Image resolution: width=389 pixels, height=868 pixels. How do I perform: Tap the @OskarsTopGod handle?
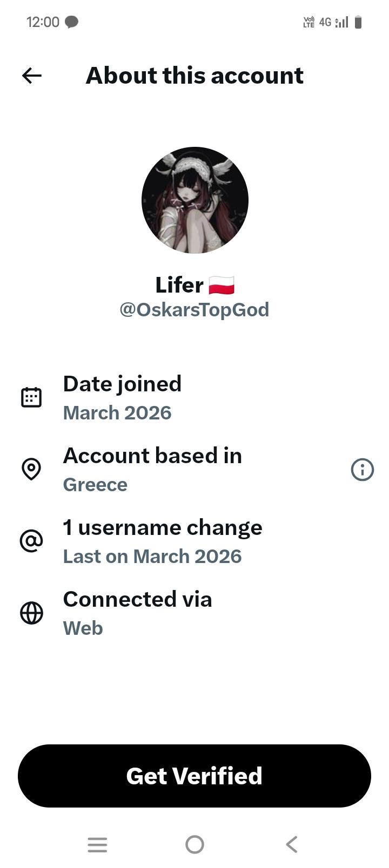[194, 310]
